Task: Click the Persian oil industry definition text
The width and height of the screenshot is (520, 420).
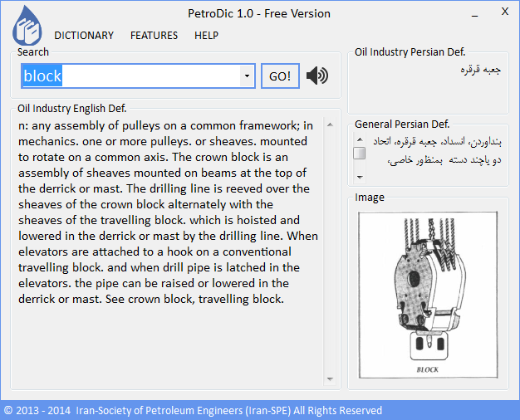Action: click(480, 70)
